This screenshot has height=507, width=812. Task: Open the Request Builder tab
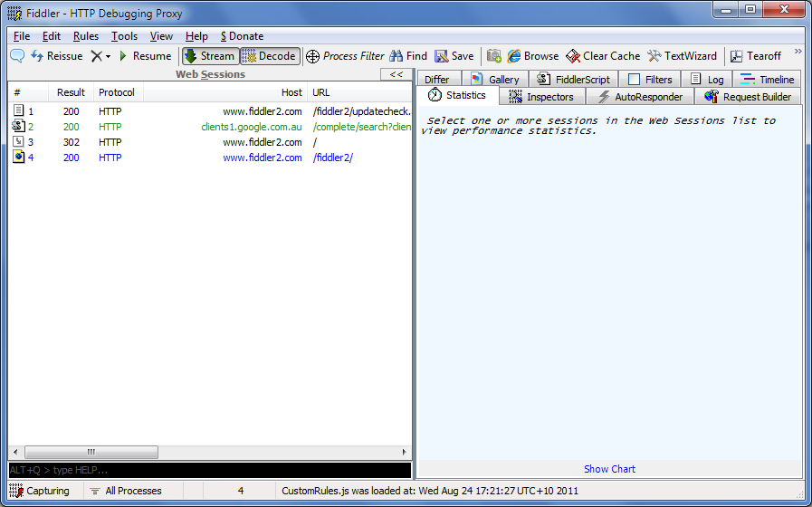click(x=748, y=97)
